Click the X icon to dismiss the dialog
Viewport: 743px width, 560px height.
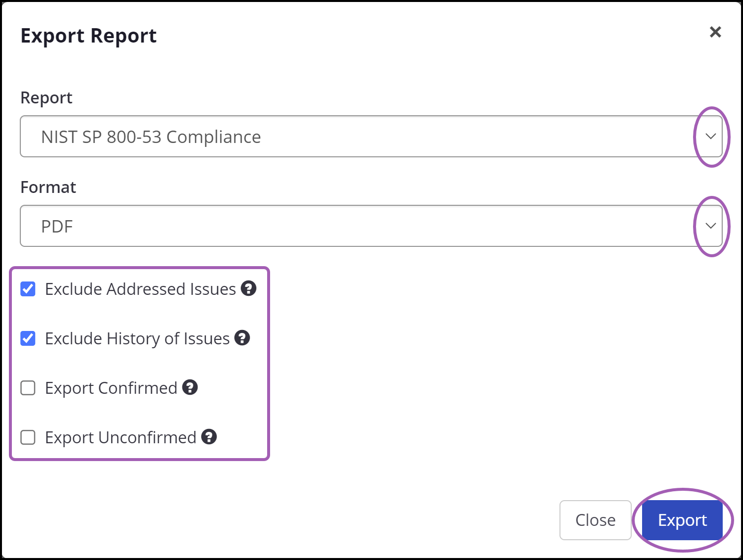(x=715, y=32)
